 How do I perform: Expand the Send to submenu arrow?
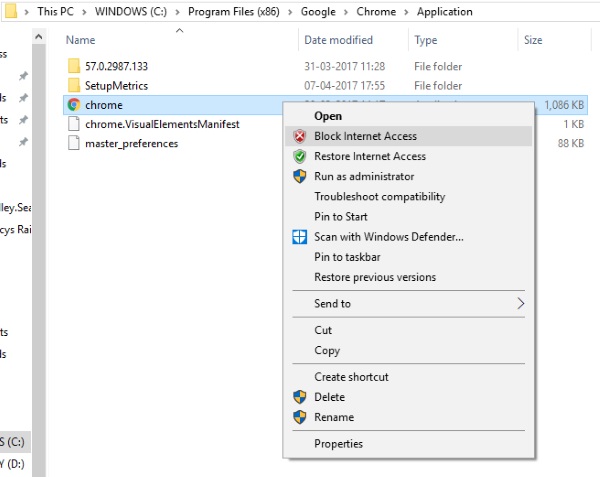[520, 304]
